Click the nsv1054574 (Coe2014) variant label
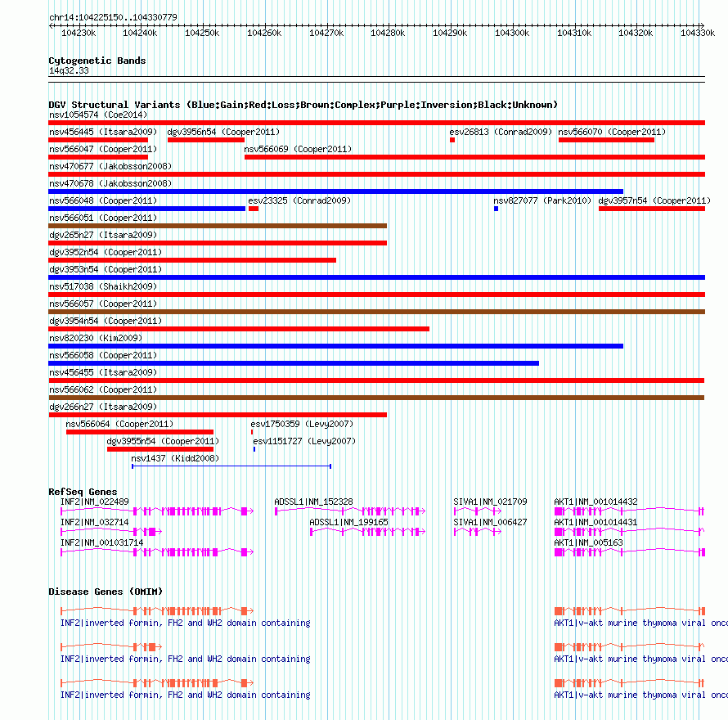The height and width of the screenshot is (720, 728). coord(98,115)
